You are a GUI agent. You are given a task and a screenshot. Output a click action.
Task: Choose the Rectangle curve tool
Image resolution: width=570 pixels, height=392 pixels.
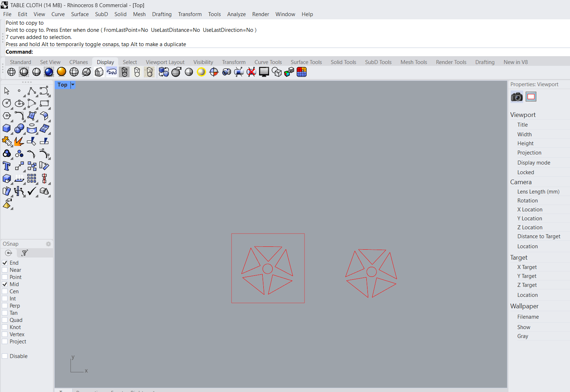44,104
